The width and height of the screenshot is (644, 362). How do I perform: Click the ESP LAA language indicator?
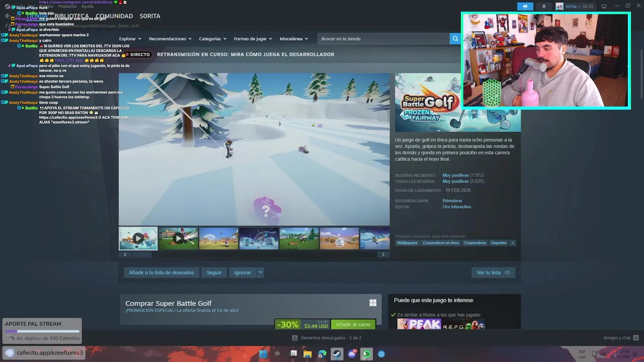[x=582, y=354]
